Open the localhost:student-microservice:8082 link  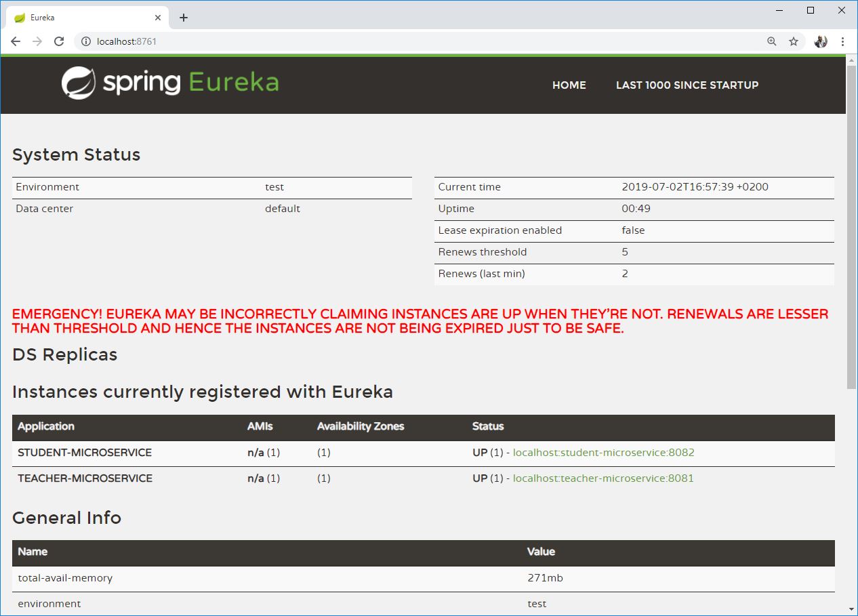pos(603,453)
